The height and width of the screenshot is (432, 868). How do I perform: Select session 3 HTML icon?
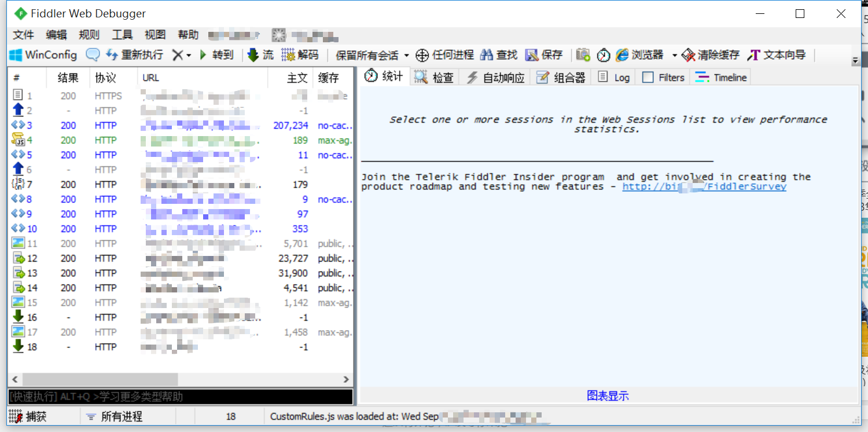[18, 125]
